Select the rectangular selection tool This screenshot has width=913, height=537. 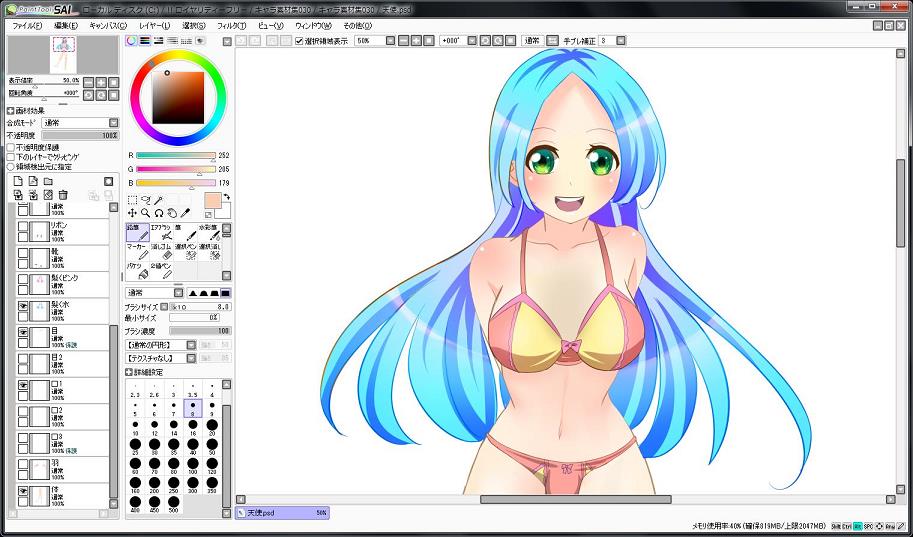click(x=133, y=200)
